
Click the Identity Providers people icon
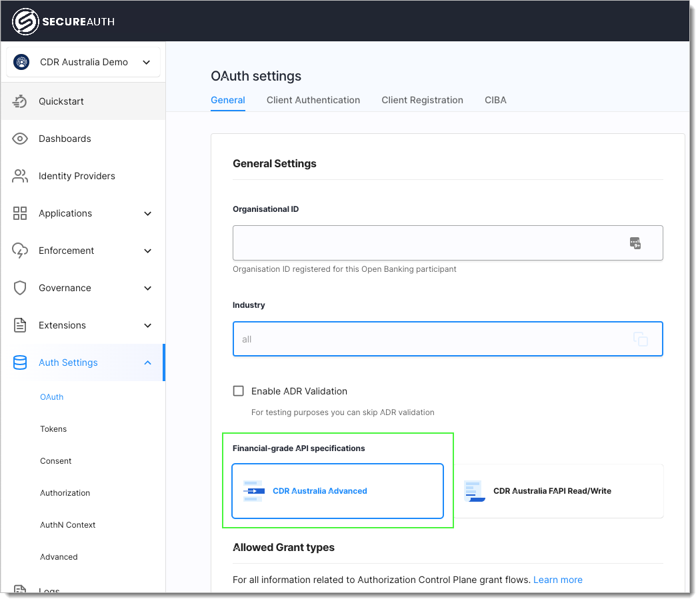19,176
